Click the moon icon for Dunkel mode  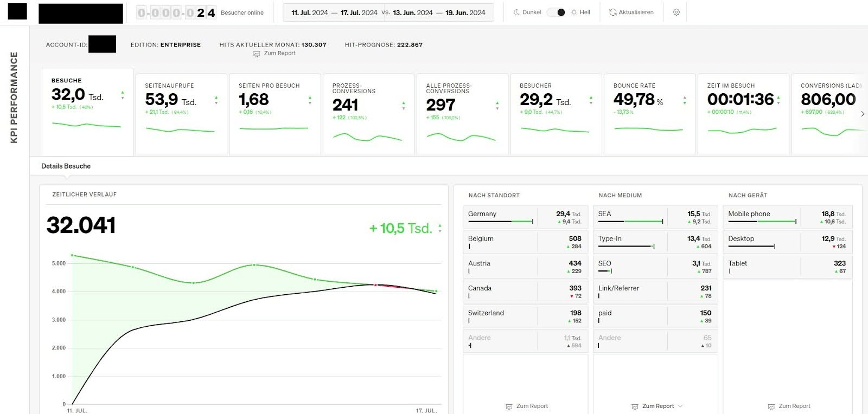click(516, 12)
